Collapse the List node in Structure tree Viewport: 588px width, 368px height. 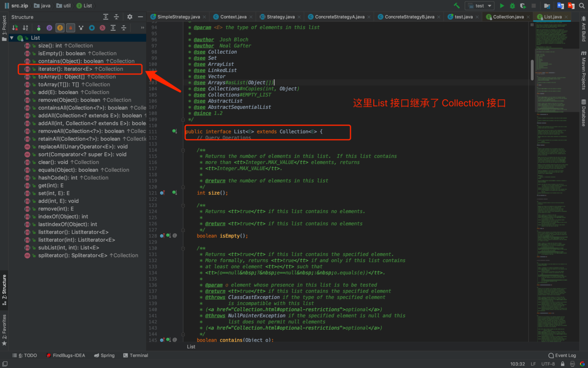click(12, 38)
